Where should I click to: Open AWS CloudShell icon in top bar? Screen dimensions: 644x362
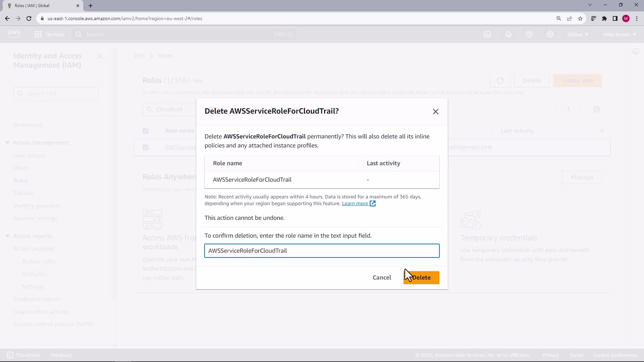(x=487, y=34)
